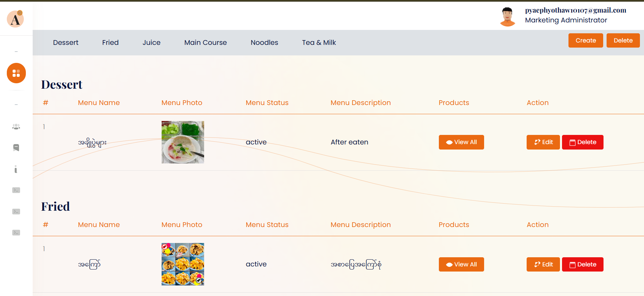The image size is (644, 296).
Task: Click the Fried row's 'active' status
Action: pyautogui.click(x=256, y=264)
